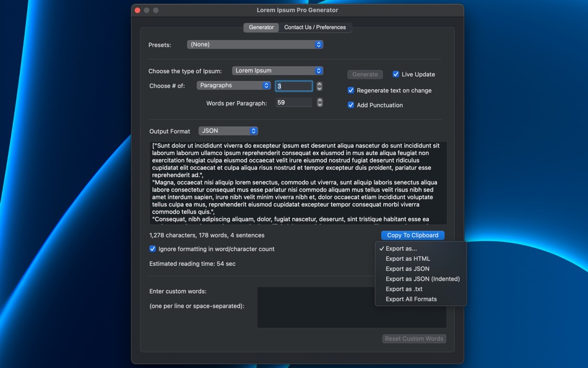Viewport: 588px width, 368px height.
Task: Choose Export All Formats
Action: 410,299
